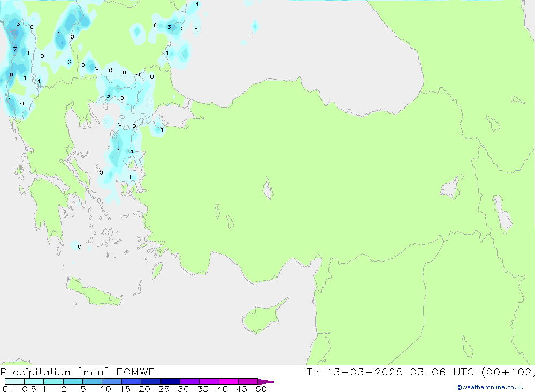Screen dimensions: 535x392
Task: Choose the 30–35 mm purple legend swatch
Action: pyautogui.click(x=190, y=381)
